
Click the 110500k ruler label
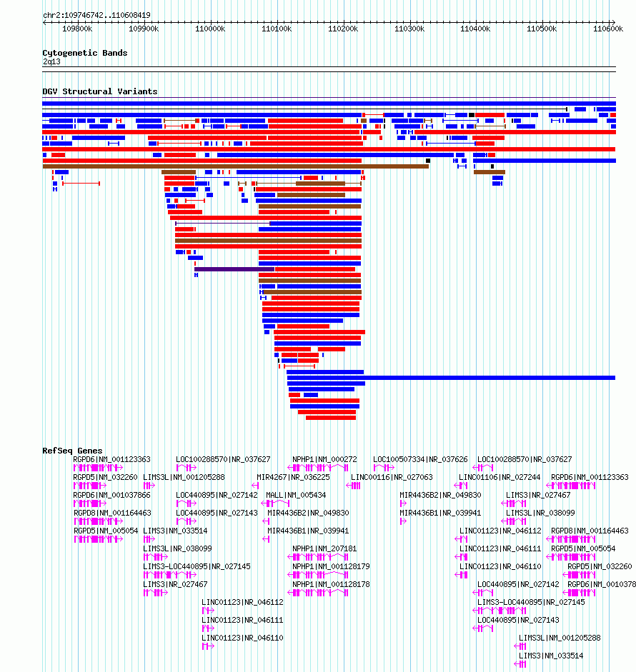[542, 29]
